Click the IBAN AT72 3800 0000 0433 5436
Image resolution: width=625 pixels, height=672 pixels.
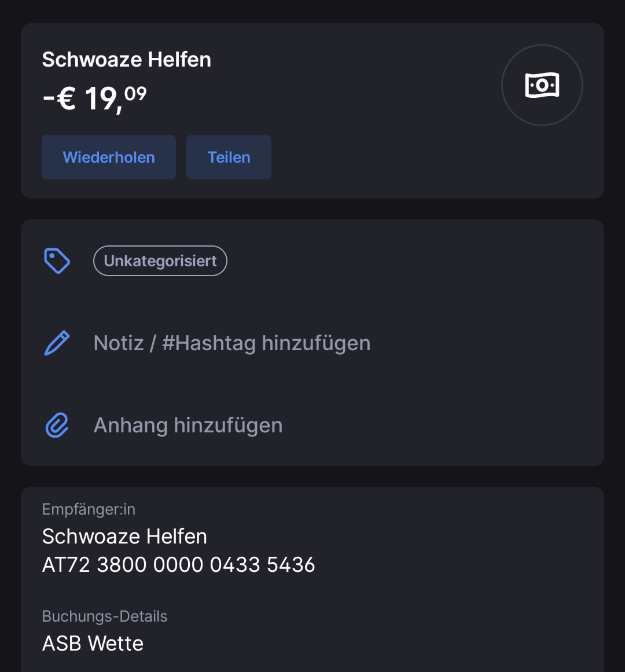tap(179, 564)
